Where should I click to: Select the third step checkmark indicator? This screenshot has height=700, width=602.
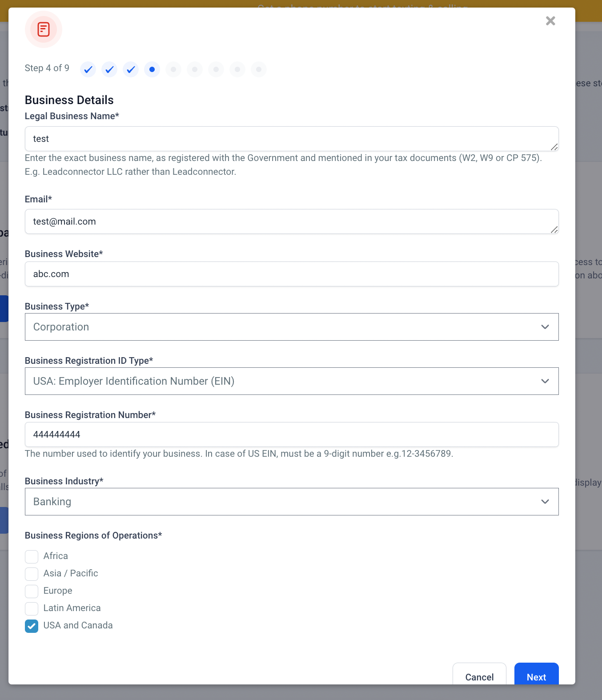point(131,69)
